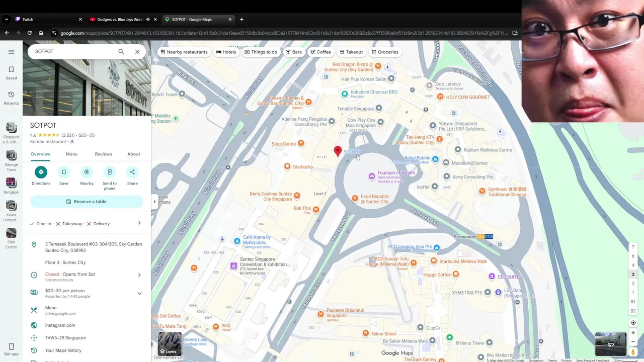Open the instagram.com website link
This screenshot has height=362, width=644.
click(87, 325)
